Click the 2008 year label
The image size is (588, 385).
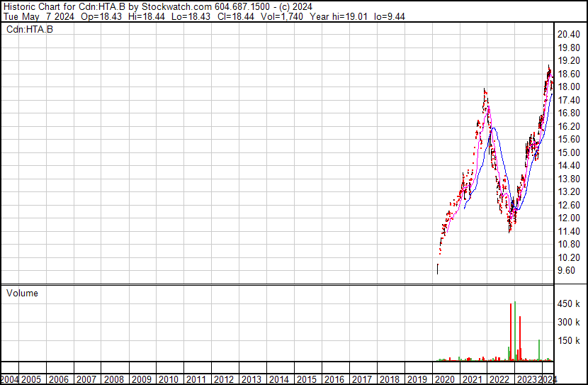pyautogui.click(x=113, y=379)
